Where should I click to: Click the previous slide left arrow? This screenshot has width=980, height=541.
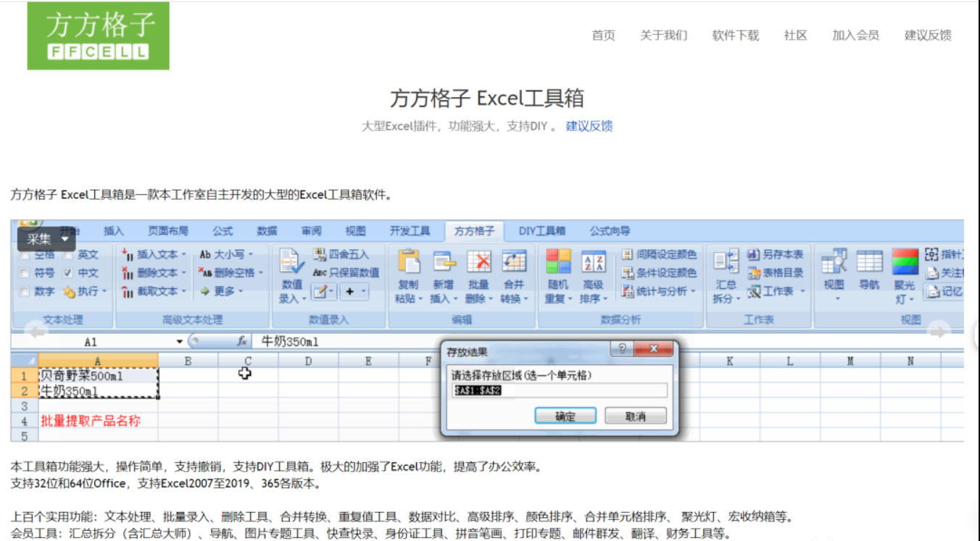coord(35,332)
